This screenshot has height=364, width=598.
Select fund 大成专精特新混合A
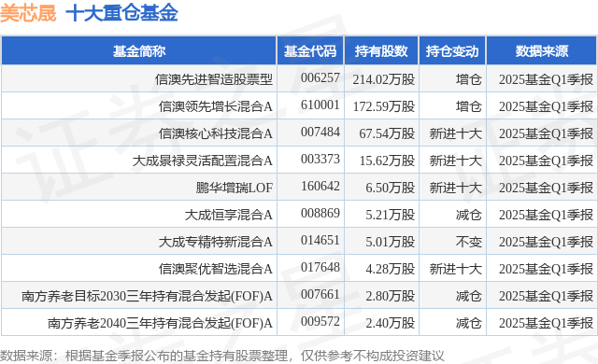pos(216,242)
